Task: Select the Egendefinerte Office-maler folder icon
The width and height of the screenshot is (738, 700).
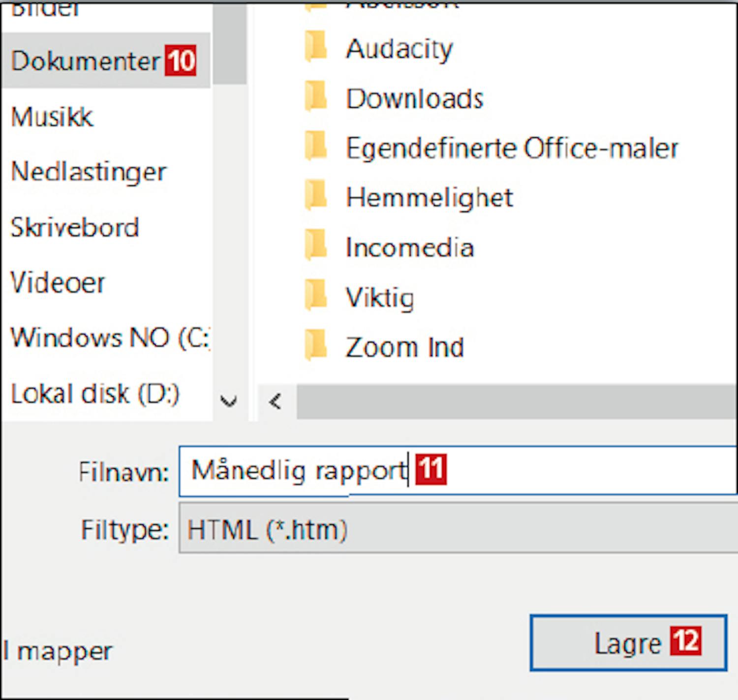Action: 315,147
